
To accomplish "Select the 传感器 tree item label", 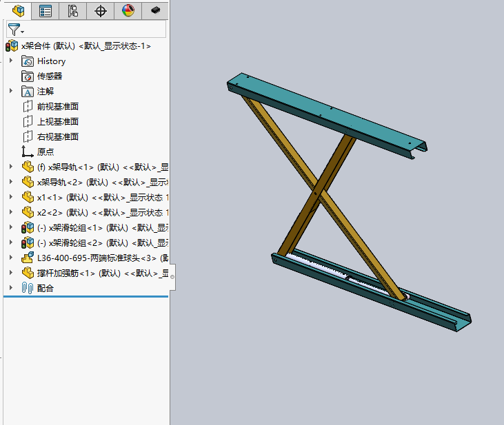I will click(x=50, y=76).
